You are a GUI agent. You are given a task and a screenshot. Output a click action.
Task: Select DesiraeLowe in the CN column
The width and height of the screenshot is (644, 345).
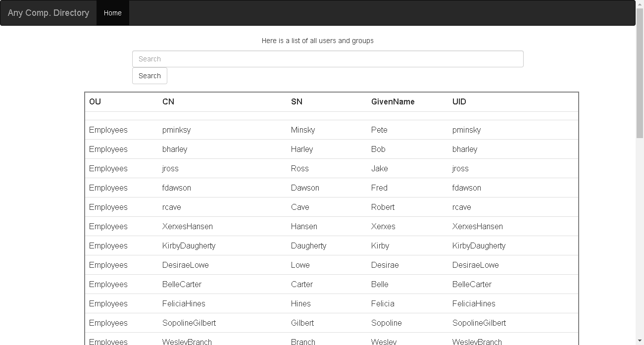[x=186, y=265]
